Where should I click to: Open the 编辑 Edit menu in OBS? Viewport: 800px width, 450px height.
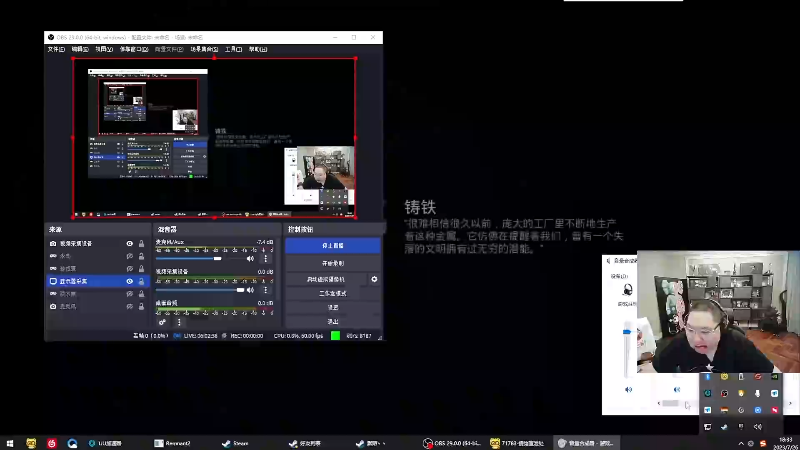coord(80,49)
